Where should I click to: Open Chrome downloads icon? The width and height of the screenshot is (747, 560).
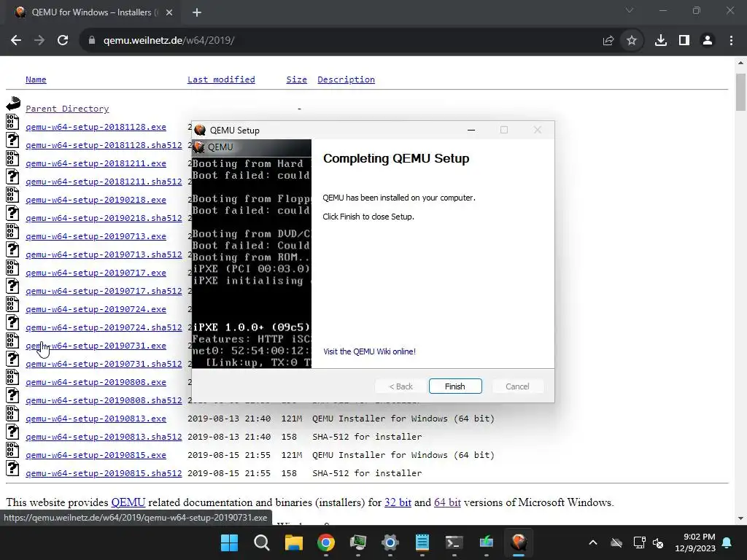click(x=660, y=41)
